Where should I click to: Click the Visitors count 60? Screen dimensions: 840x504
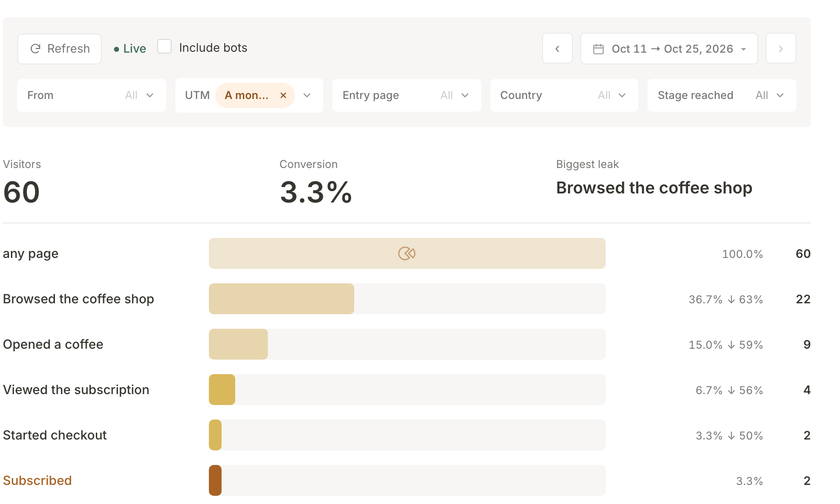click(x=21, y=192)
